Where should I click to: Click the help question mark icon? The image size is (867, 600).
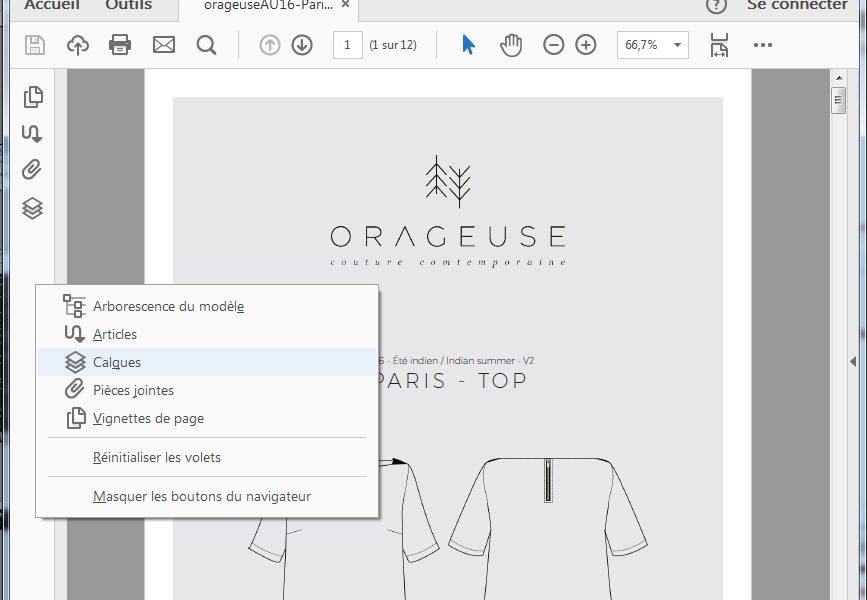click(716, 6)
